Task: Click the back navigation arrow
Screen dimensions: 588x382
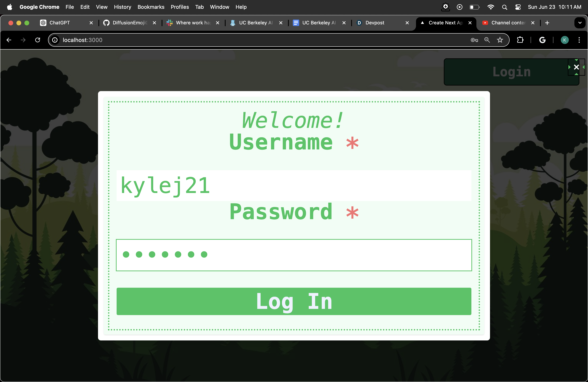Action: (x=9, y=40)
